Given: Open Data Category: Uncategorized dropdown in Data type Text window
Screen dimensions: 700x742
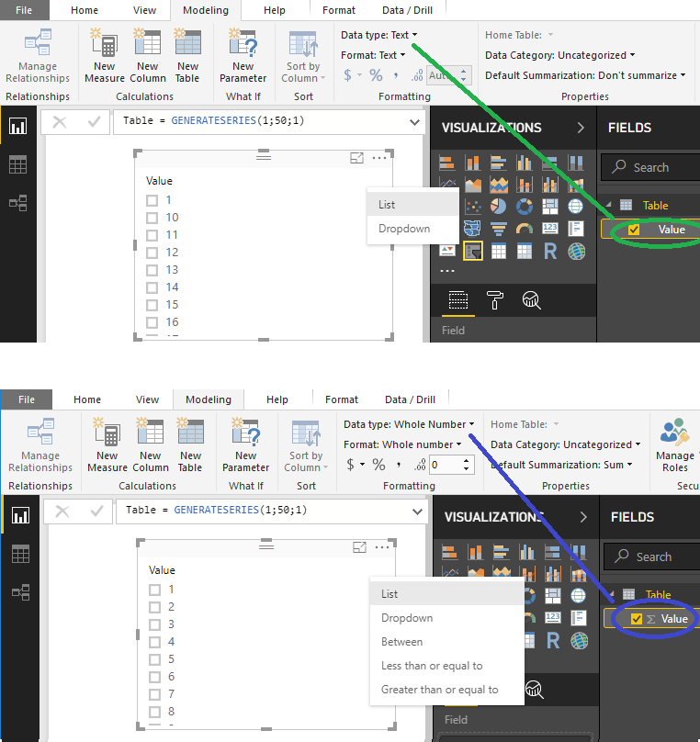Looking at the screenshot, I should pos(559,55).
